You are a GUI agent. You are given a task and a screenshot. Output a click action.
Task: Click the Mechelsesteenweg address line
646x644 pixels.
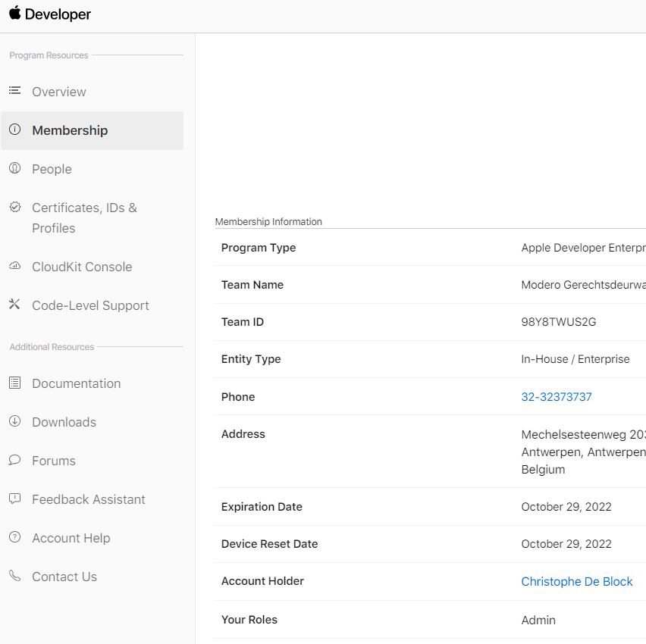[x=583, y=434]
